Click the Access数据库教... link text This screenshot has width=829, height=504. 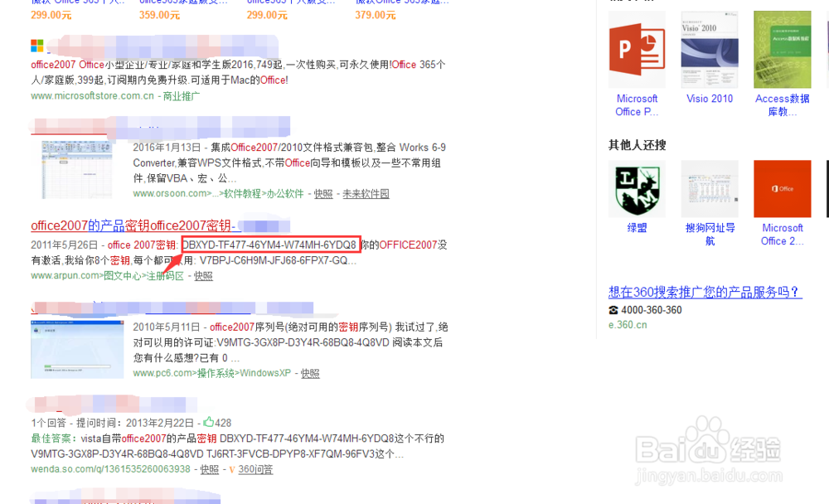pos(782,105)
